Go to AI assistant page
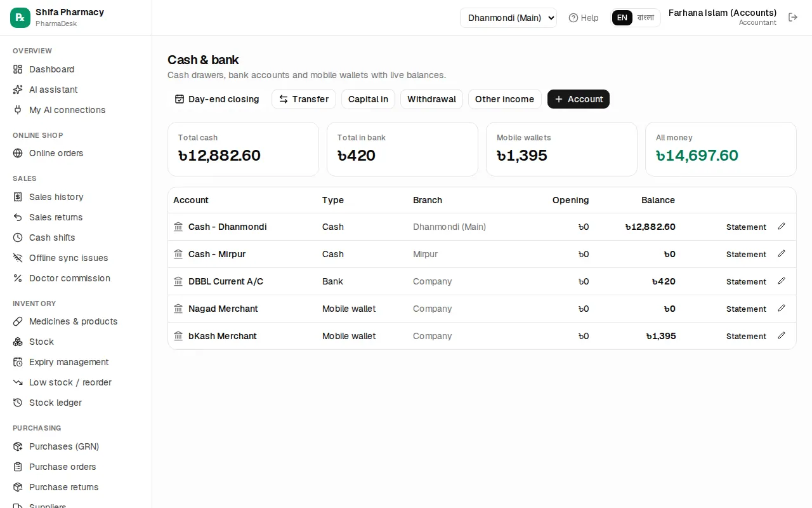 point(76,90)
